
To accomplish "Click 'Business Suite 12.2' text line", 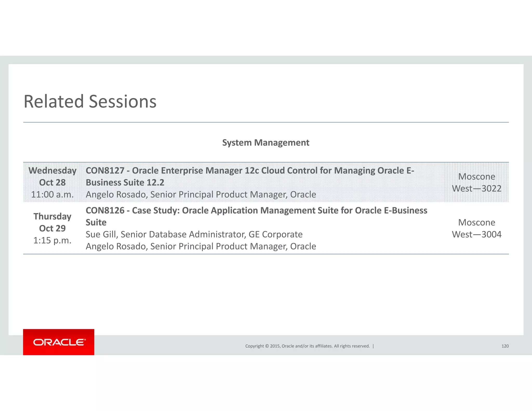I will point(125,182).
